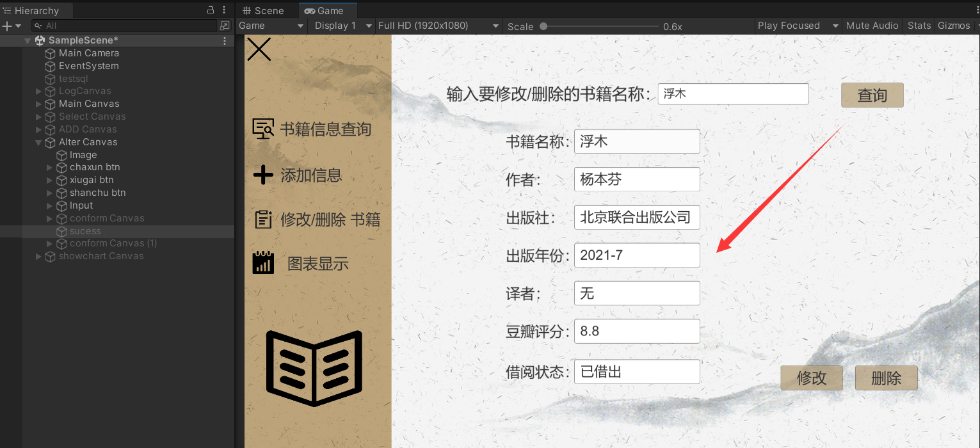Screen dimensions: 980x448
Task: Click the Hierarchy search box
Action: (125, 26)
